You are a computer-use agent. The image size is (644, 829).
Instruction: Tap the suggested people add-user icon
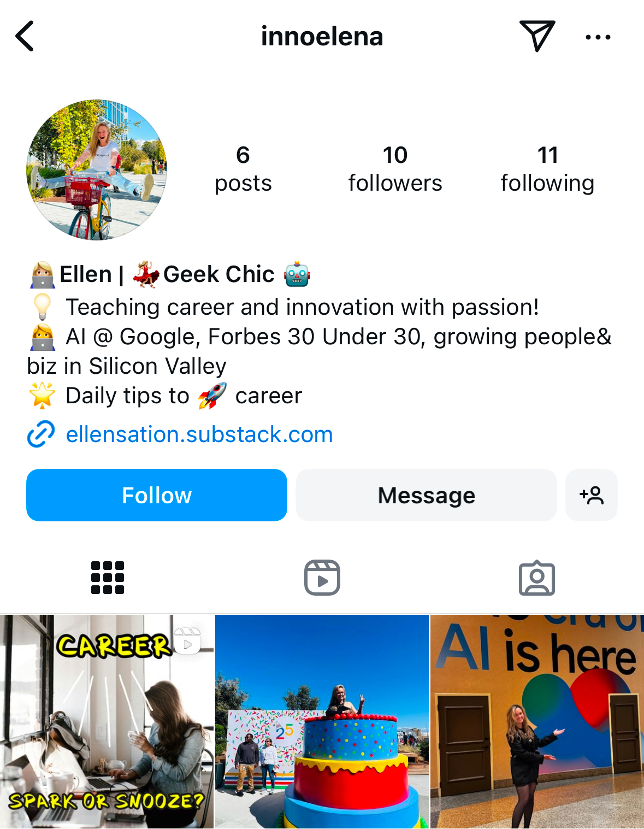pyautogui.click(x=592, y=495)
